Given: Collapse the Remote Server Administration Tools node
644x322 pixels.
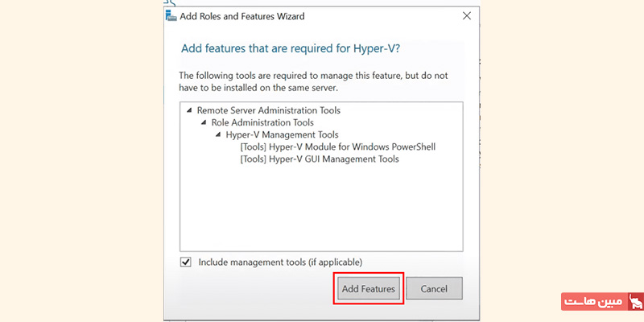Looking at the screenshot, I should pos(189,110).
